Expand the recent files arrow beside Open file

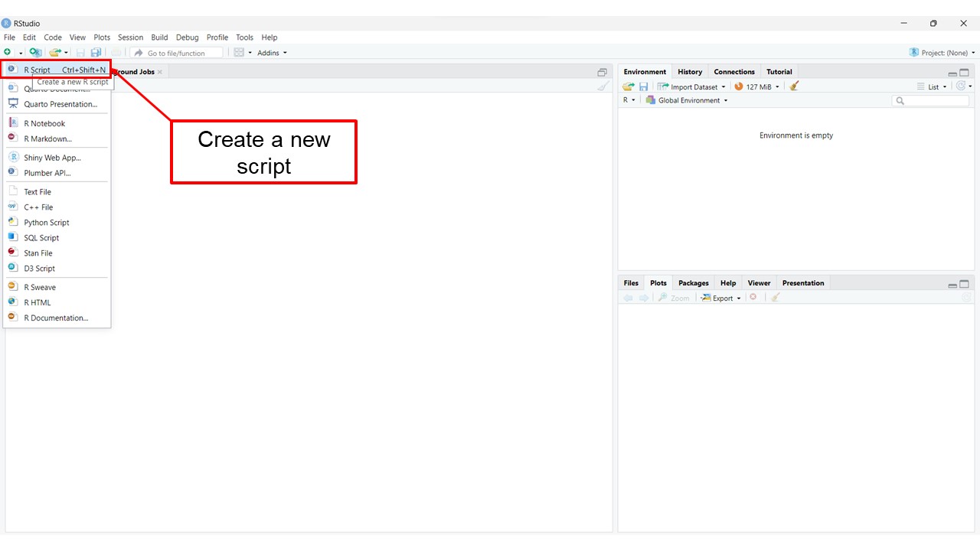pos(67,53)
